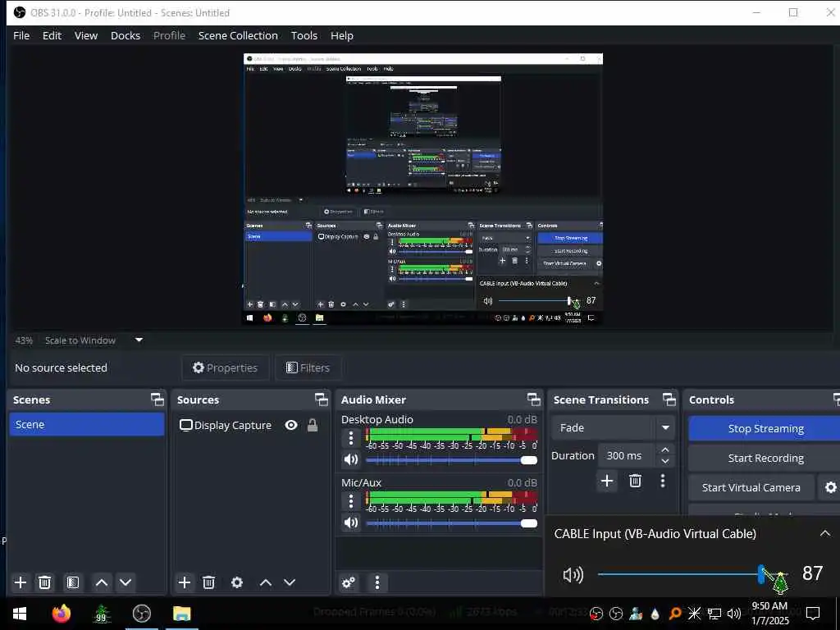Mute Desktop Audio speaker icon
Screen dimensions: 840x630
click(351, 459)
